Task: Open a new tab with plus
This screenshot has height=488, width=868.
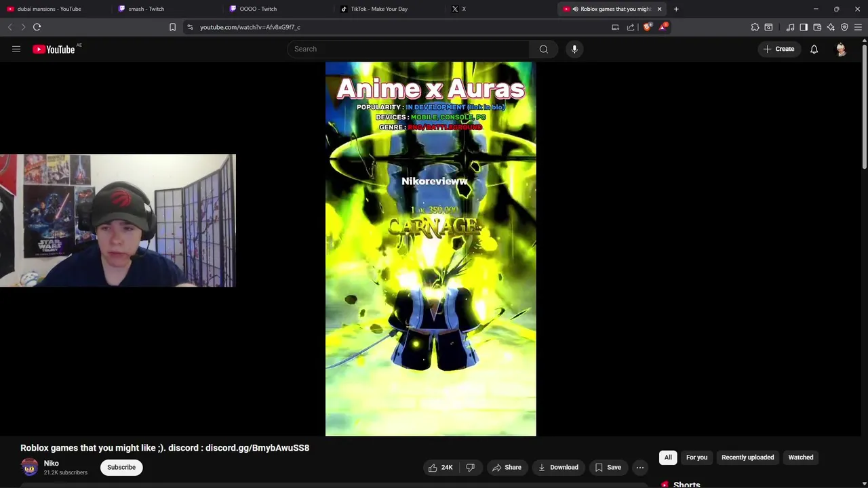Action: (676, 9)
